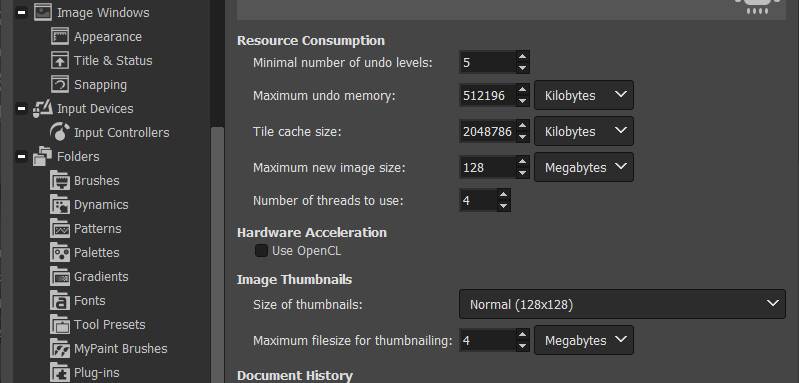Viewport: 799px width, 383px height.
Task: Select the Title & Status icon
Action: pos(60,61)
